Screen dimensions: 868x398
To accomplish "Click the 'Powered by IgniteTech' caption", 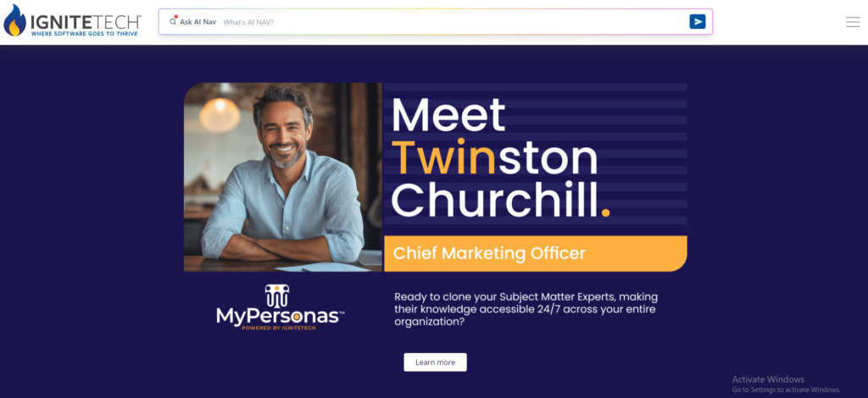I will tap(280, 328).
